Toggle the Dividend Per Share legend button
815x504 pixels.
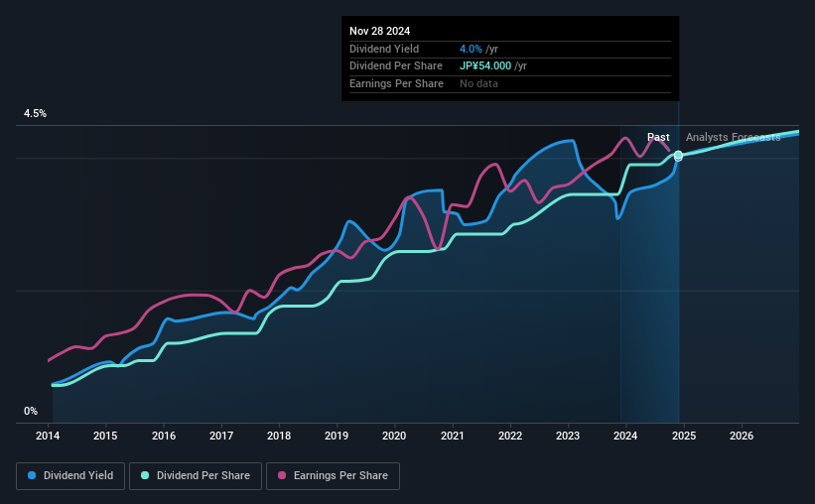point(196,476)
